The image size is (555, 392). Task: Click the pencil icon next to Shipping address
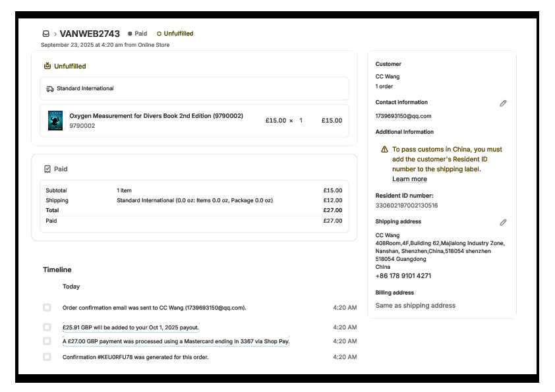pos(503,223)
